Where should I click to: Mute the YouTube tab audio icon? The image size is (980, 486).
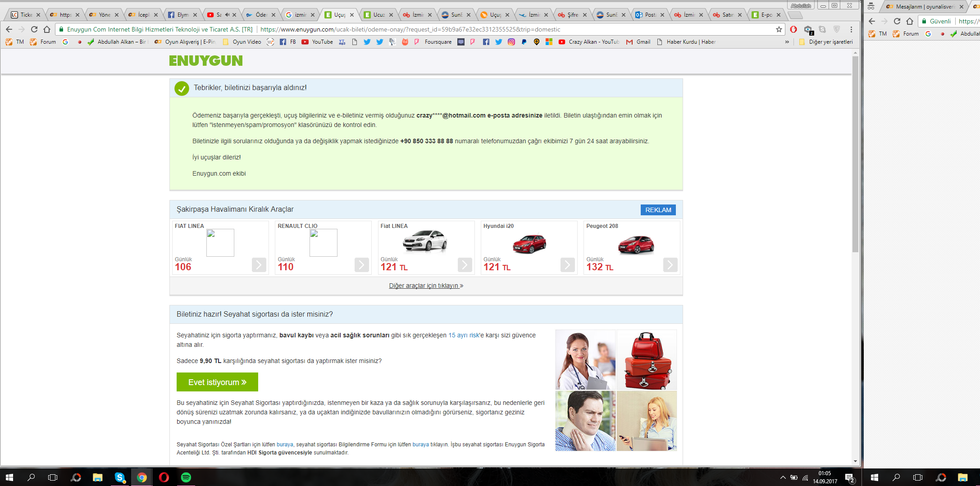pyautogui.click(x=227, y=15)
